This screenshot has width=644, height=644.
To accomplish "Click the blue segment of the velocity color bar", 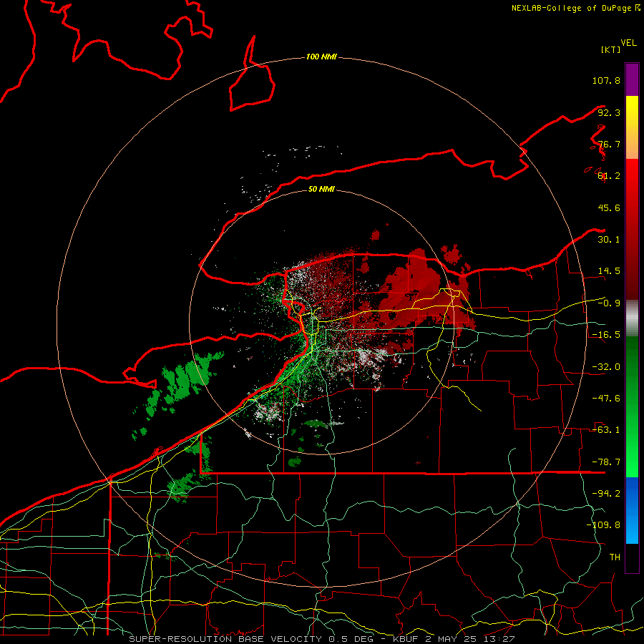I will (632, 510).
